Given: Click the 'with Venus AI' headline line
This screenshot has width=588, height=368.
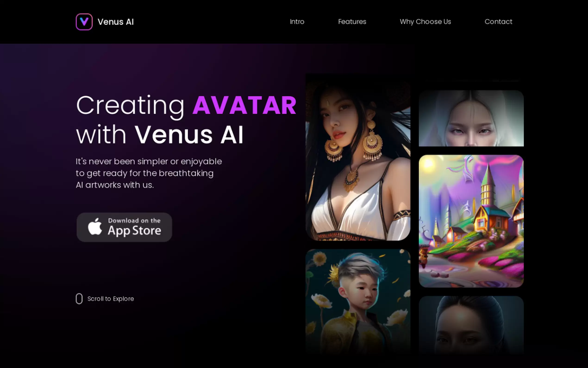Looking at the screenshot, I should click(160, 135).
